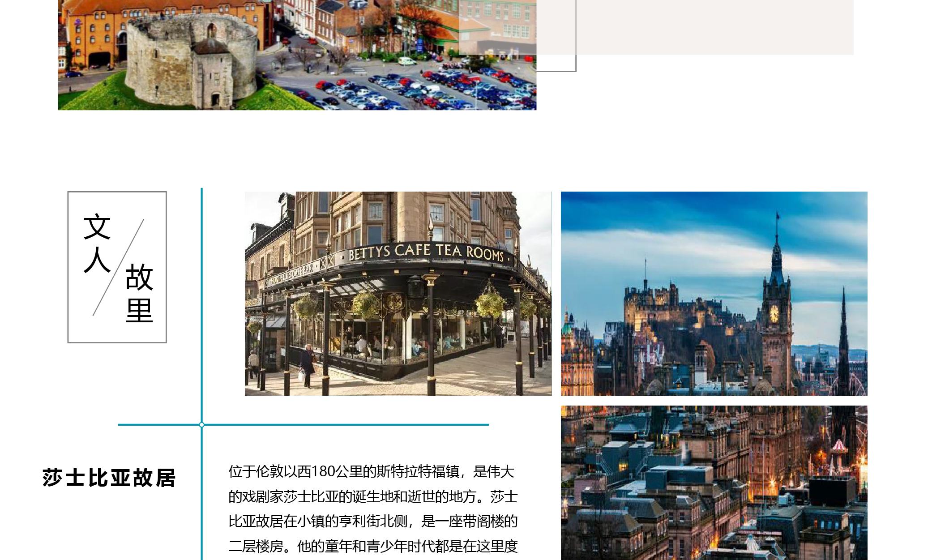Click the 莎士比亚故居 bold heading
This screenshot has height=560, width=945.
pyautogui.click(x=109, y=478)
